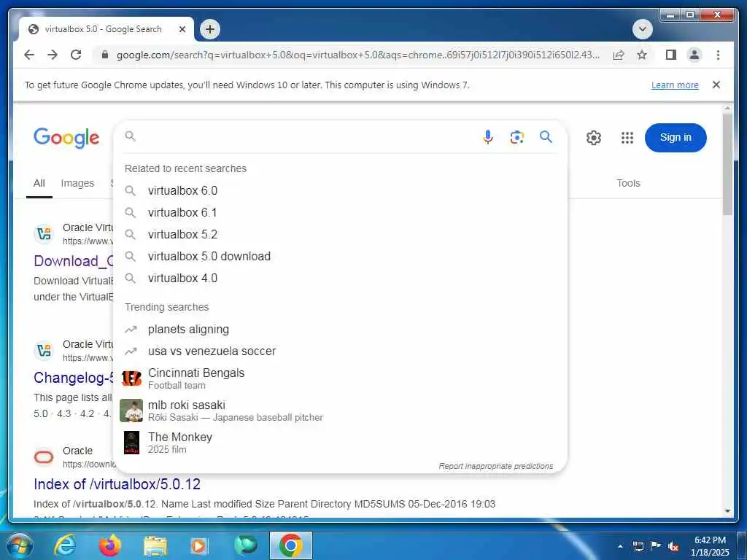
Task: Click the Oracle favicon in third result
Action: [44, 457]
